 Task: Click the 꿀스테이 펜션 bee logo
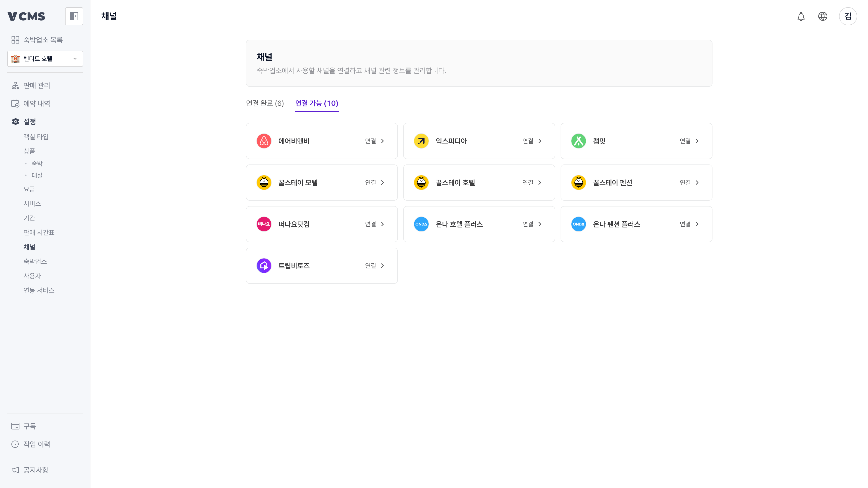(x=579, y=183)
